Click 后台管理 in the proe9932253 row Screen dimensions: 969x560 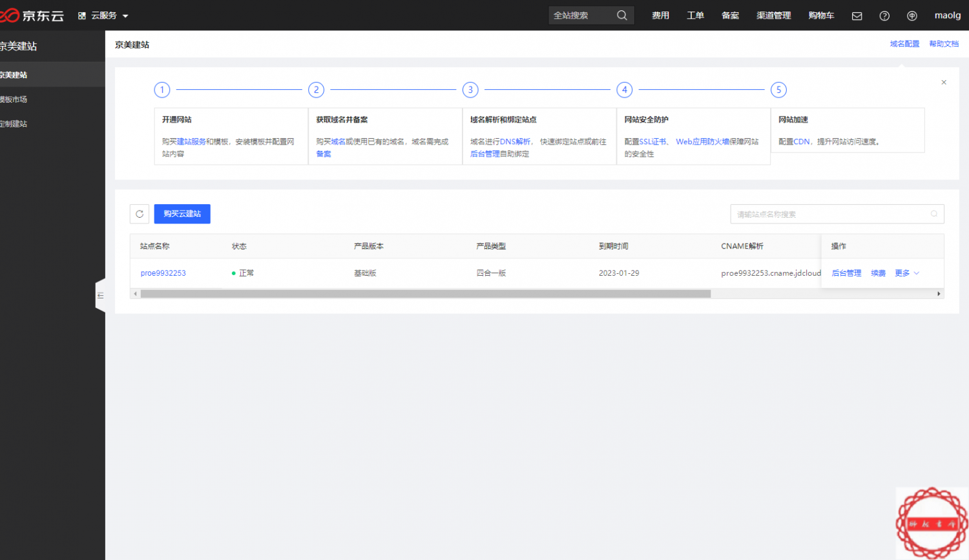[846, 273]
